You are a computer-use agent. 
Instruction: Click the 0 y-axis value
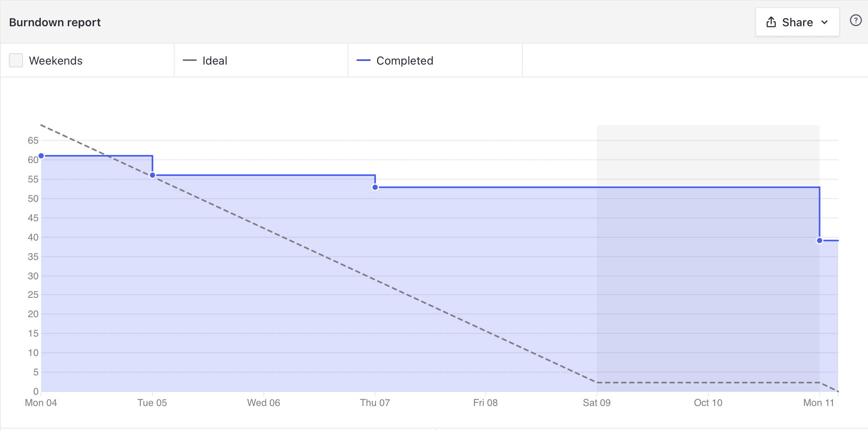(36, 391)
